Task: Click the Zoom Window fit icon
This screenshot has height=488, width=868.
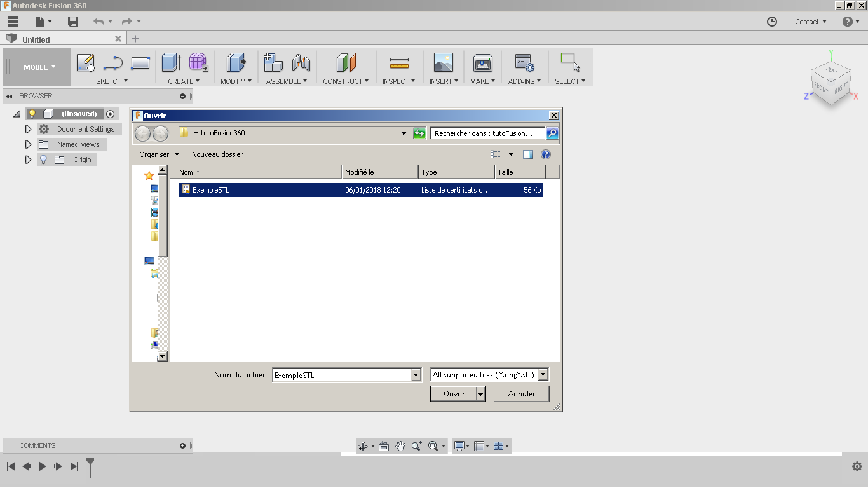Action: point(433,446)
